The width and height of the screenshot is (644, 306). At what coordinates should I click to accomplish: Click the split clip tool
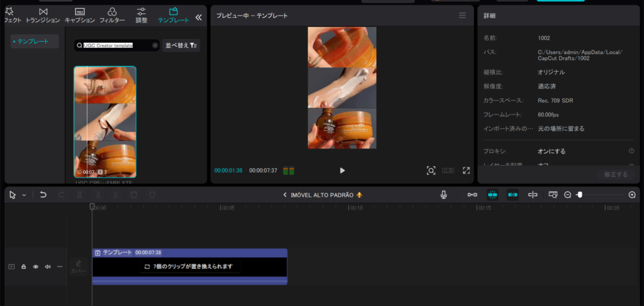click(x=79, y=195)
